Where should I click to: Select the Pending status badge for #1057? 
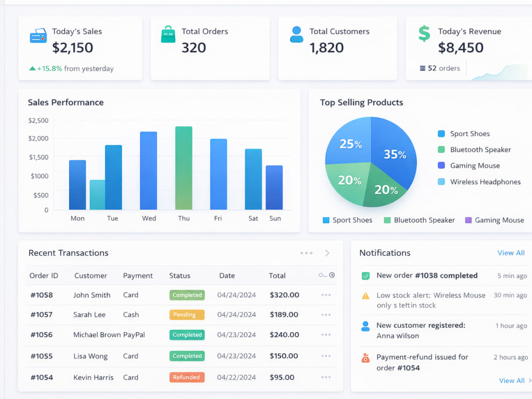tap(187, 315)
